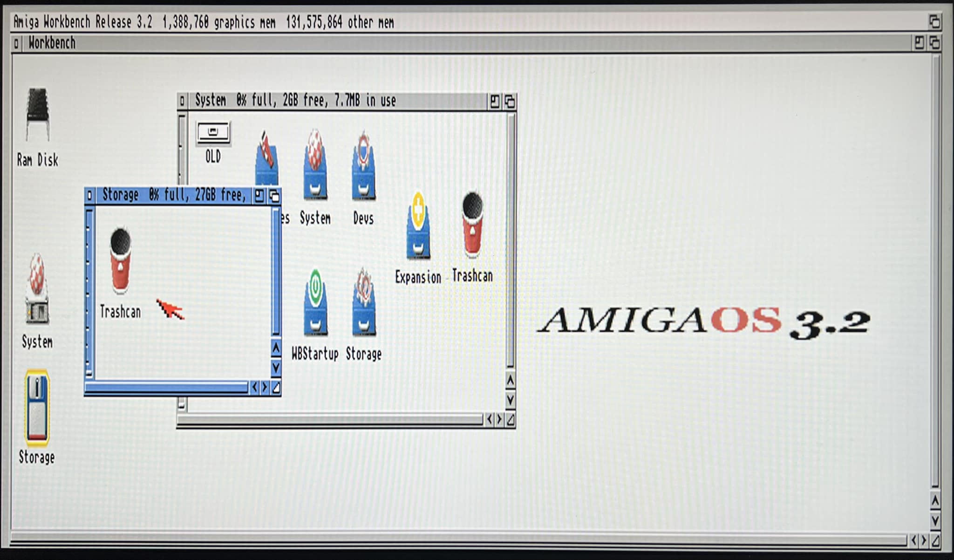This screenshot has width=954, height=560.
Task: Close the Workbench window via close gadget
Action: pyautogui.click(x=16, y=43)
